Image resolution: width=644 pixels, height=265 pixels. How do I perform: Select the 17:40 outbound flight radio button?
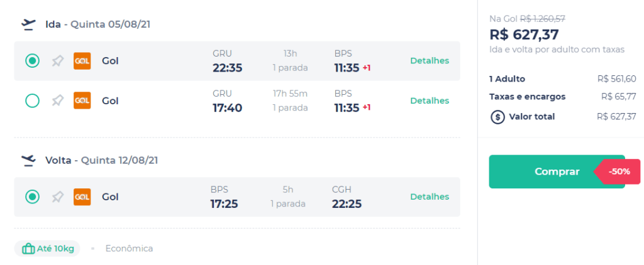[33, 100]
